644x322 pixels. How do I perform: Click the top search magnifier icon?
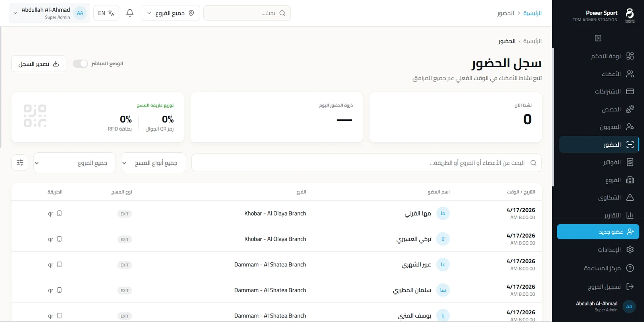point(282,13)
